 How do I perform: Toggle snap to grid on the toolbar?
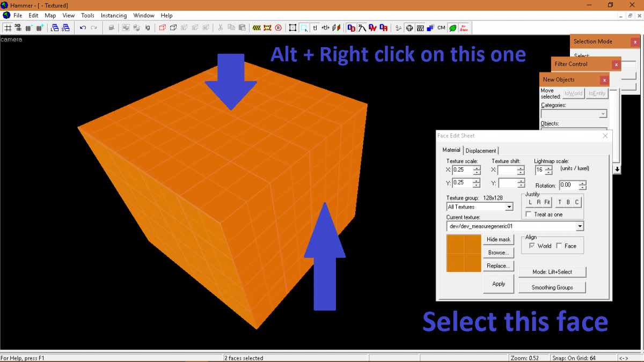[x=8, y=27]
